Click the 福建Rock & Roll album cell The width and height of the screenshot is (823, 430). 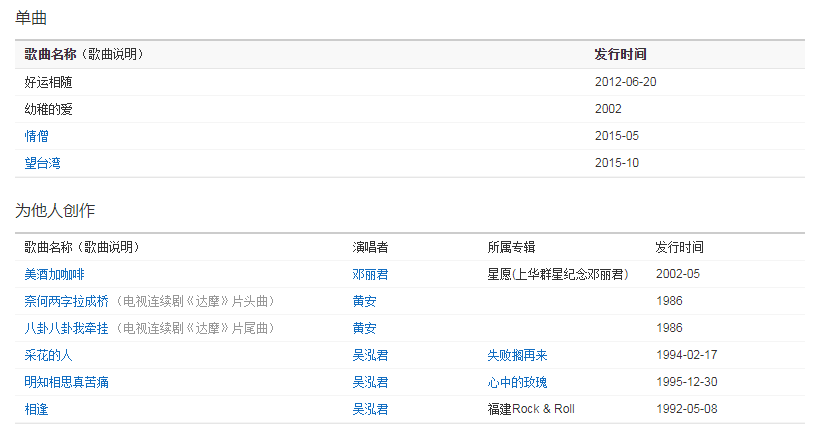click(531, 409)
